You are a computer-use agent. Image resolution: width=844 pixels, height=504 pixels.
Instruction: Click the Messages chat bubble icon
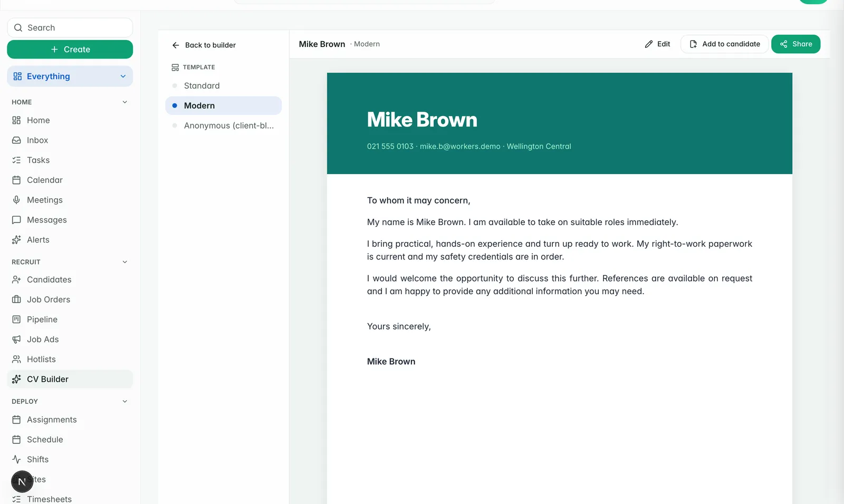(x=16, y=220)
